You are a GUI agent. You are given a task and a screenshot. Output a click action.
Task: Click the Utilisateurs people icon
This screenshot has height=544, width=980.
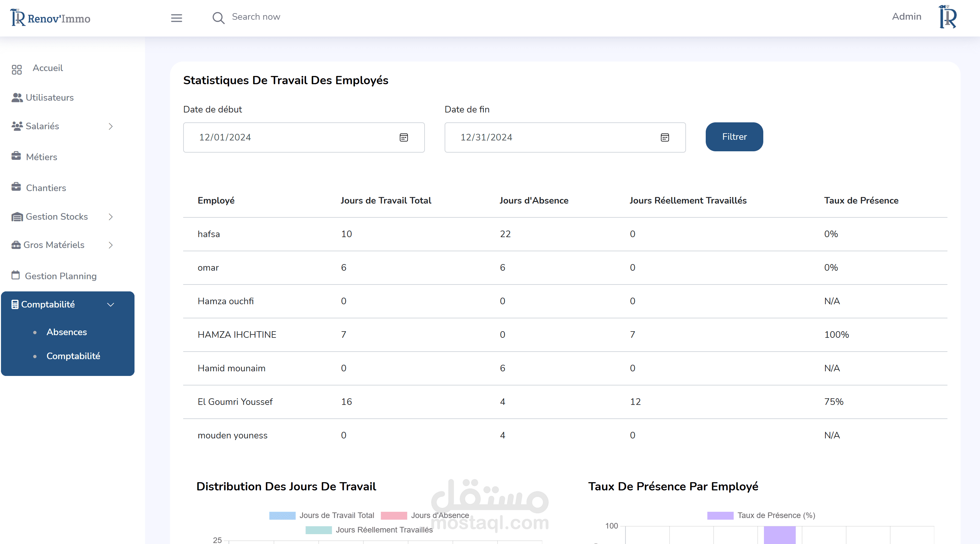point(17,98)
